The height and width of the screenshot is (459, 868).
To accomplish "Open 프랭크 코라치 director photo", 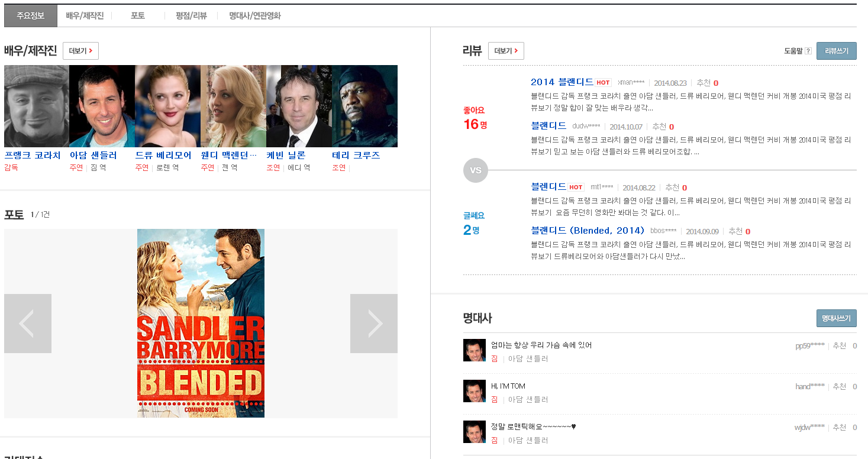I will tap(37, 106).
